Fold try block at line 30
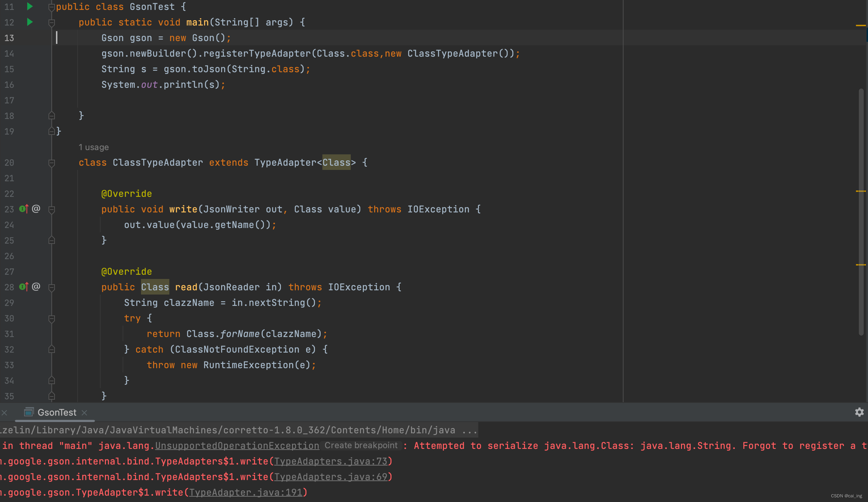Screen dimensions: 868x502 52,318
